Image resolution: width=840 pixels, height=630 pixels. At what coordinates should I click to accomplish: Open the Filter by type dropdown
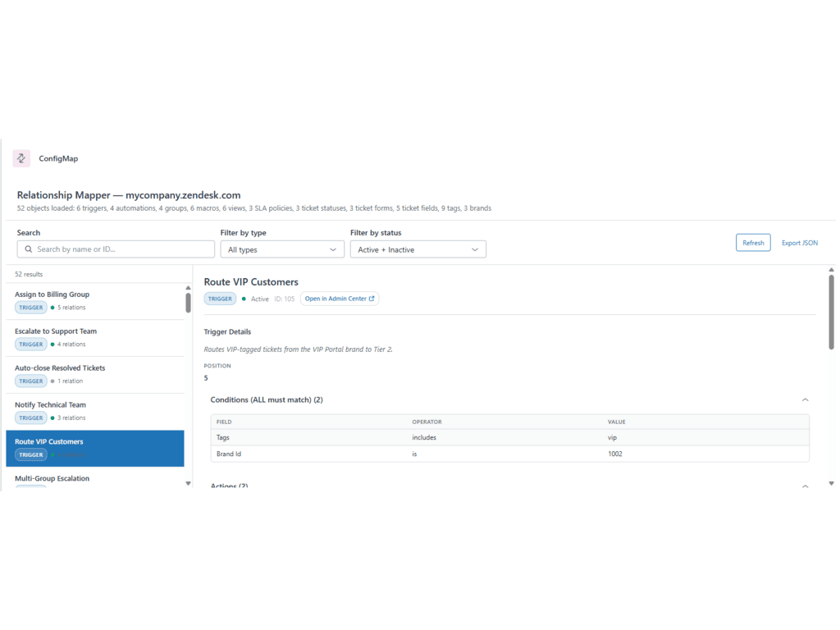point(282,249)
